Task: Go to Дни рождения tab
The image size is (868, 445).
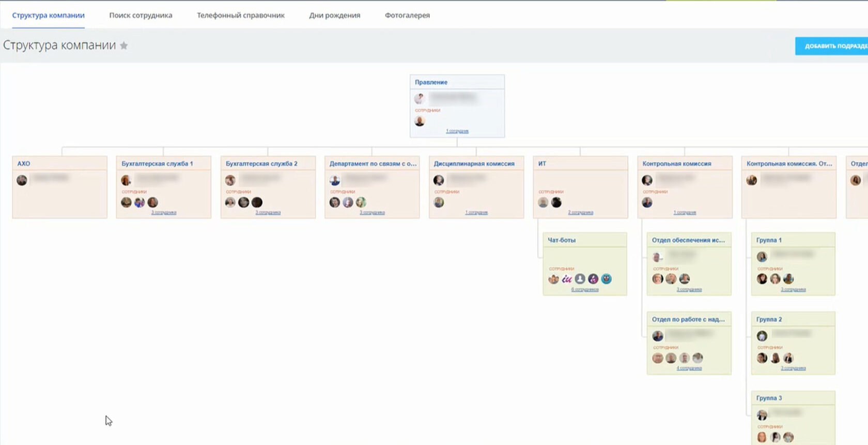Action: point(335,16)
